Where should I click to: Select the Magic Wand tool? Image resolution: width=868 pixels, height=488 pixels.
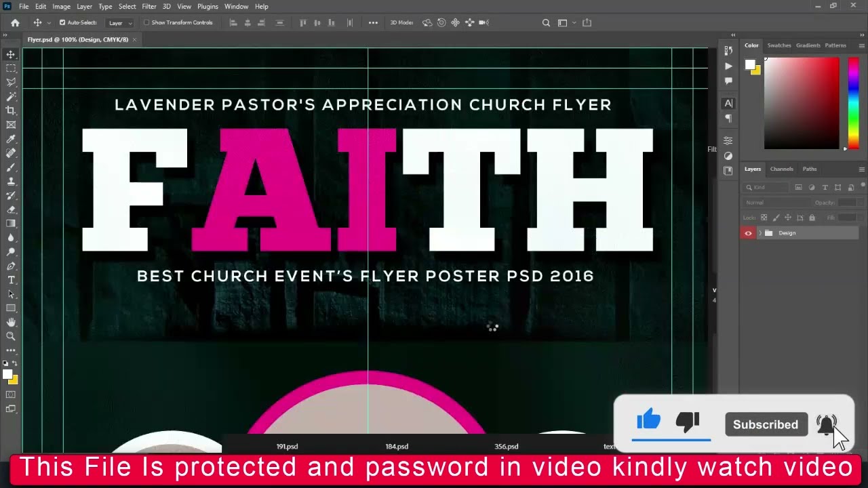coord(11,97)
